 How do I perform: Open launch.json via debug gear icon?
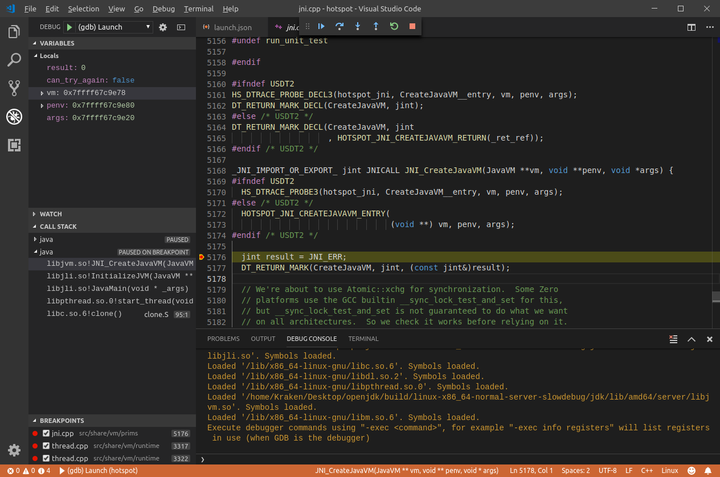pyautogui.click(x=163, y=27)
